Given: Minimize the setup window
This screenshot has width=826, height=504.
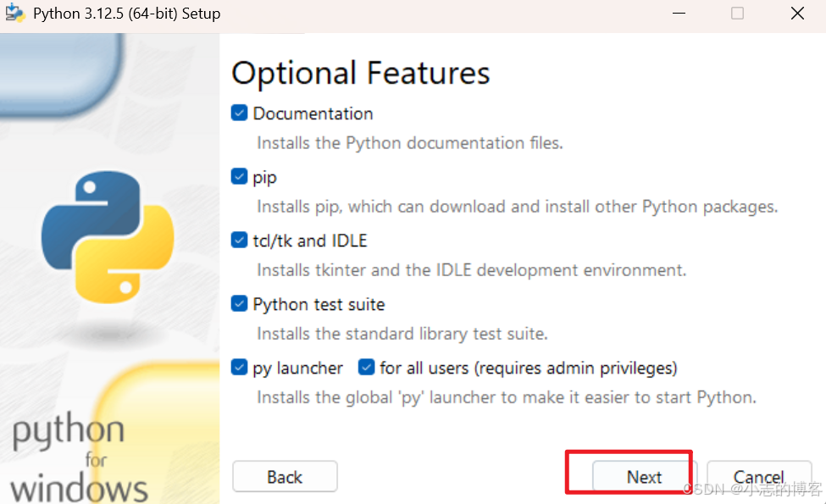Looking at the screenshot, I should (678, 14).
